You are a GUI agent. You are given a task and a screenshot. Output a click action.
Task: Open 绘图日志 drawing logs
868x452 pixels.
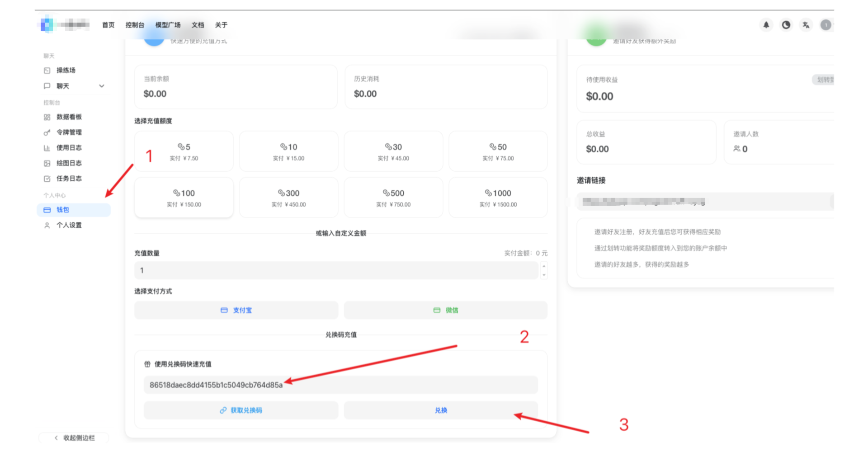pos(69,163)
